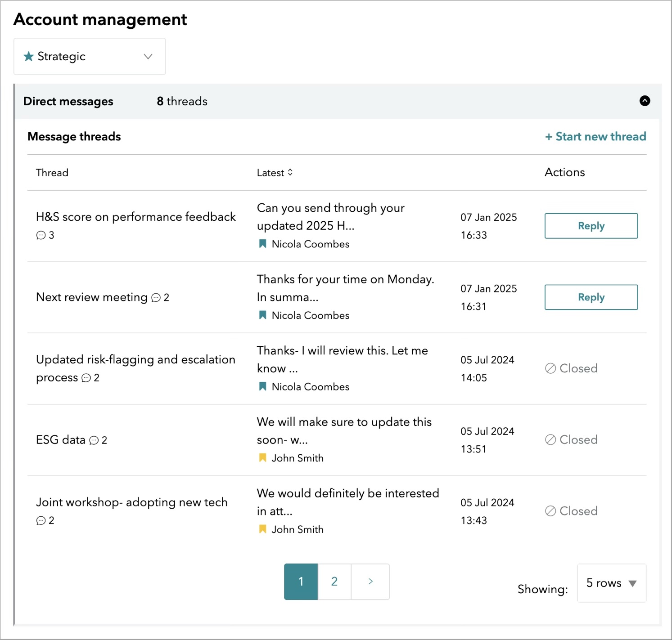Click the Actions column header
The image size is (672, 640).
(x=565, y=172)
